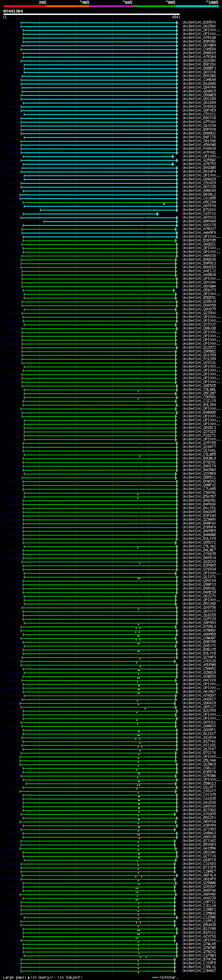Click UniRef100_Q9SIB9 label
Viewport: 222px width, 980px height.
click(x=199, y=99)
